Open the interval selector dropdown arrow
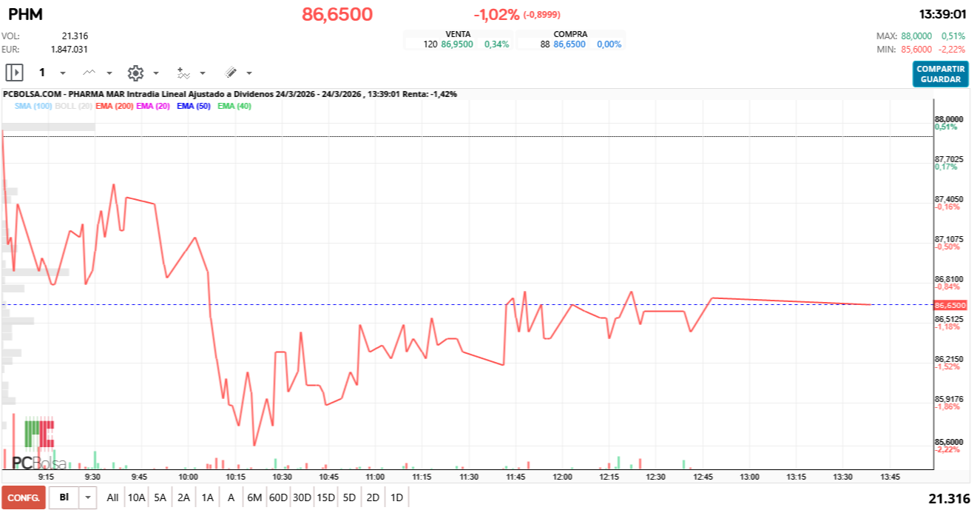This screenshot has width=980, height=513. (62, 74)
